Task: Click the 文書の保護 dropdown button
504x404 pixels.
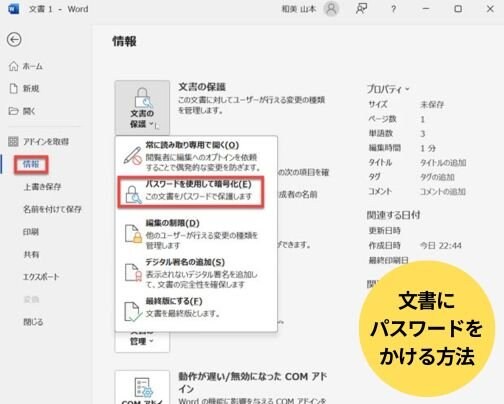Action: (x=142, y=107)
